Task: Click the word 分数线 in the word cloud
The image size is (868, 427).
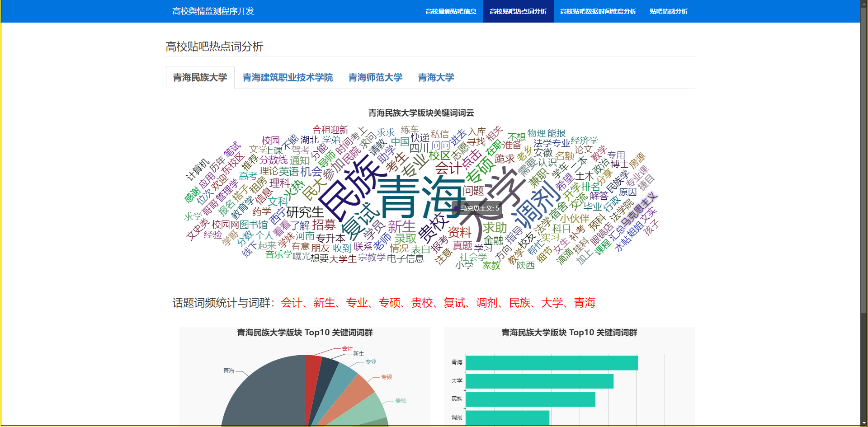Action: (x=274, y=160)
